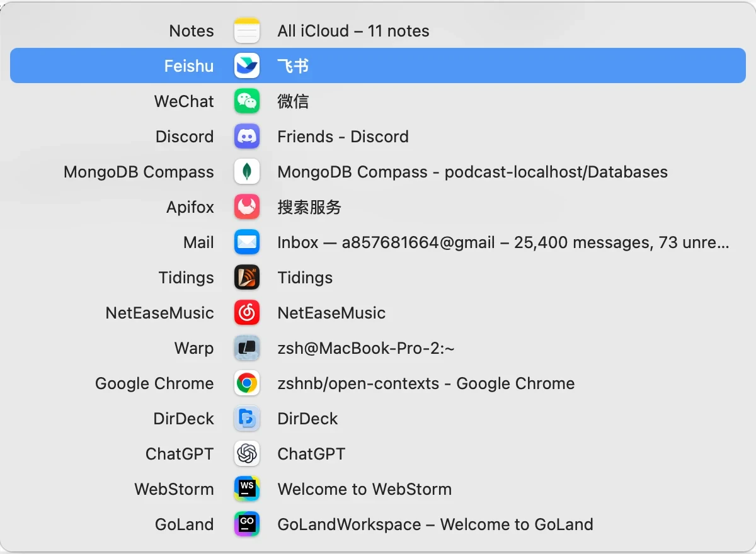Open 'Welcome to WebStorm' window title
The height and width of the screenshot is (554, 756).
click(x=364, y=489)
